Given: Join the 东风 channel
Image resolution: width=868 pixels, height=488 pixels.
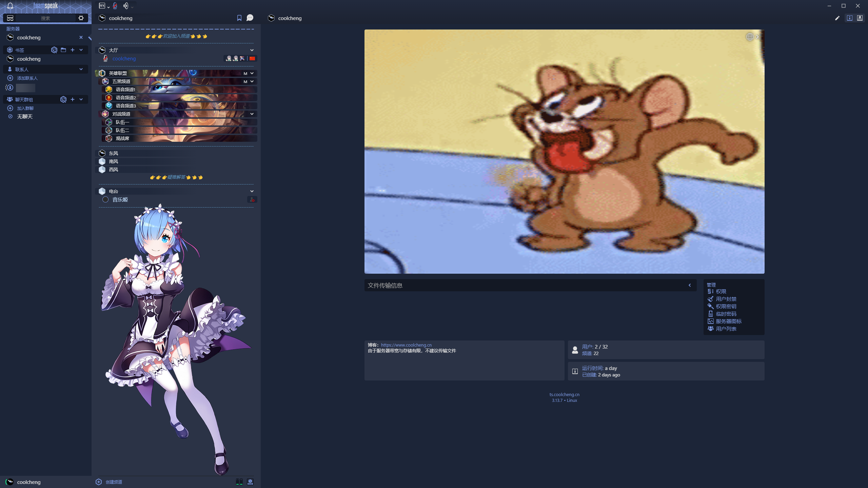Looking at the screenshot, I should coord(176,153).
